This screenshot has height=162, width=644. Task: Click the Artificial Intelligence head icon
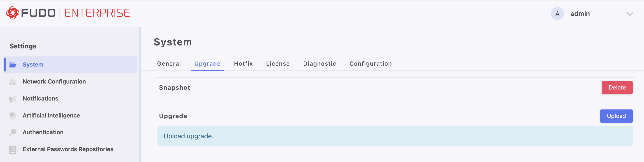point(13,116)
